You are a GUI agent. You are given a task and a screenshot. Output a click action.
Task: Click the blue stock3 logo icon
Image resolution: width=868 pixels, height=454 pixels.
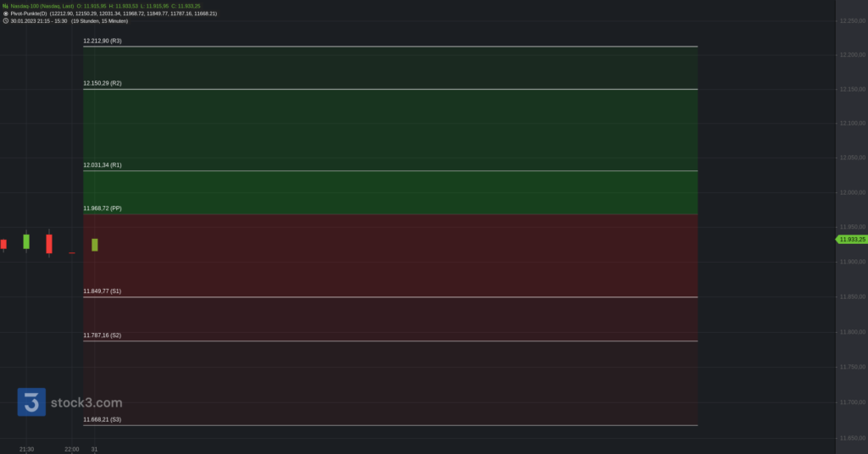(31, 402)
